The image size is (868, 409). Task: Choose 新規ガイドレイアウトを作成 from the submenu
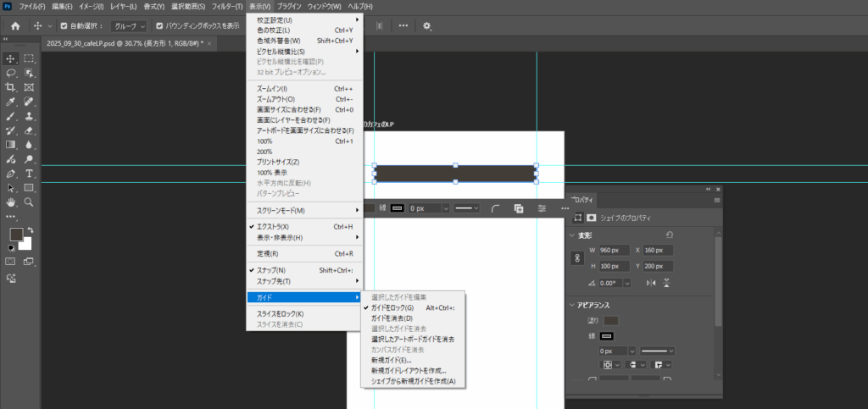[409, 371]
